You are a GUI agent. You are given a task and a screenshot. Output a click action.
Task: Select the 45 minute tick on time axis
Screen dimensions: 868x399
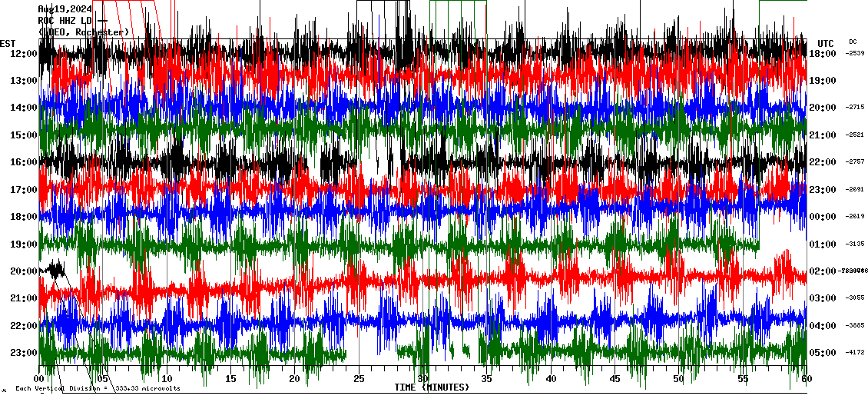pyautogui.click(x=615, y=379)
